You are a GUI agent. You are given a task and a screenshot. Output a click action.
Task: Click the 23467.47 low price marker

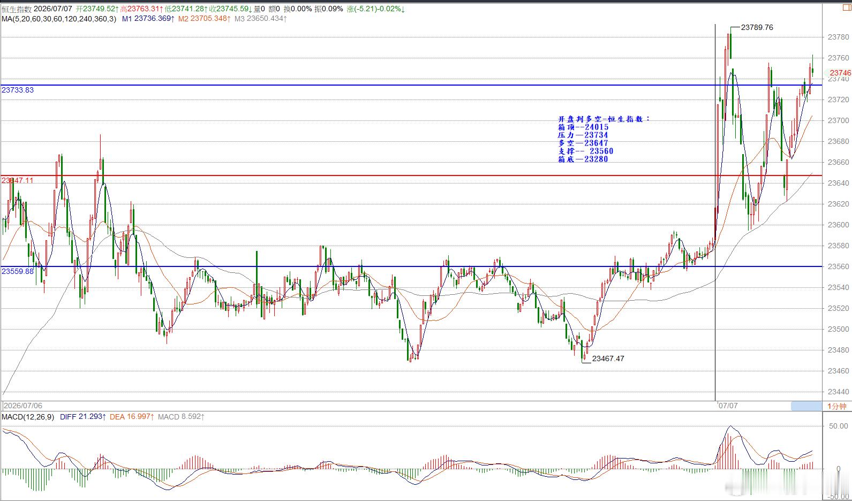[x=608, y=358]
